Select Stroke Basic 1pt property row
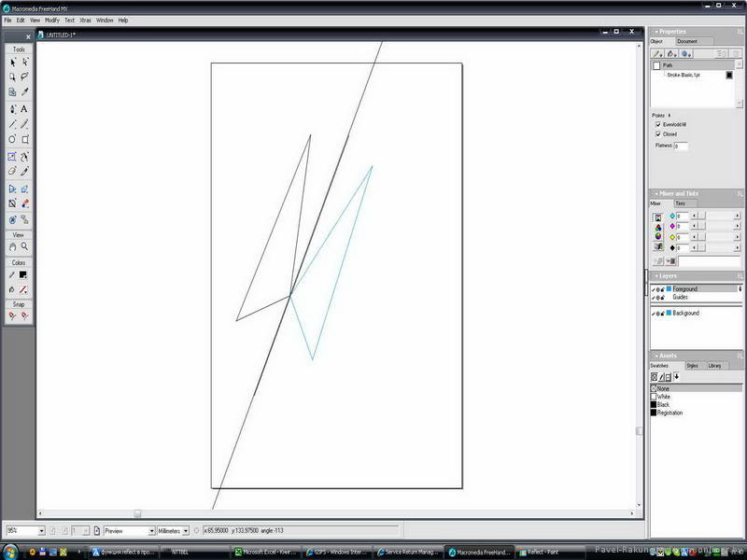The height and width of the screenshot is (560, 747). click(x=693, y=76)
